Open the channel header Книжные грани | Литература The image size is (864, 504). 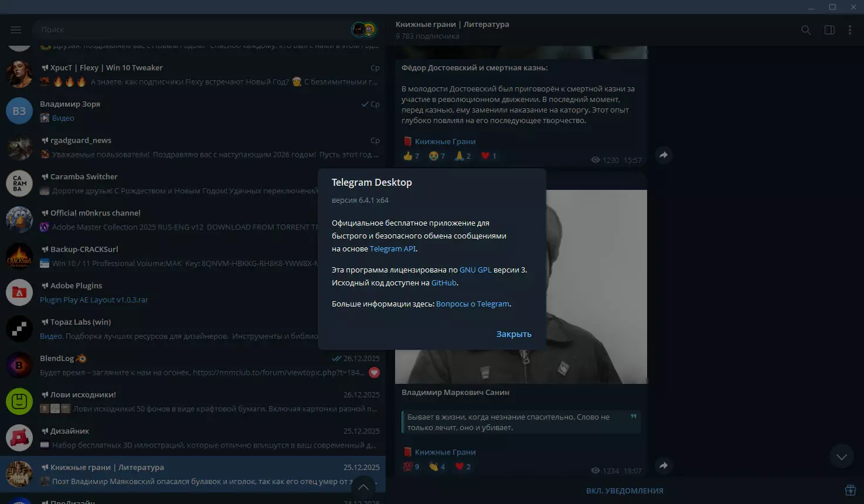point(453,24)
